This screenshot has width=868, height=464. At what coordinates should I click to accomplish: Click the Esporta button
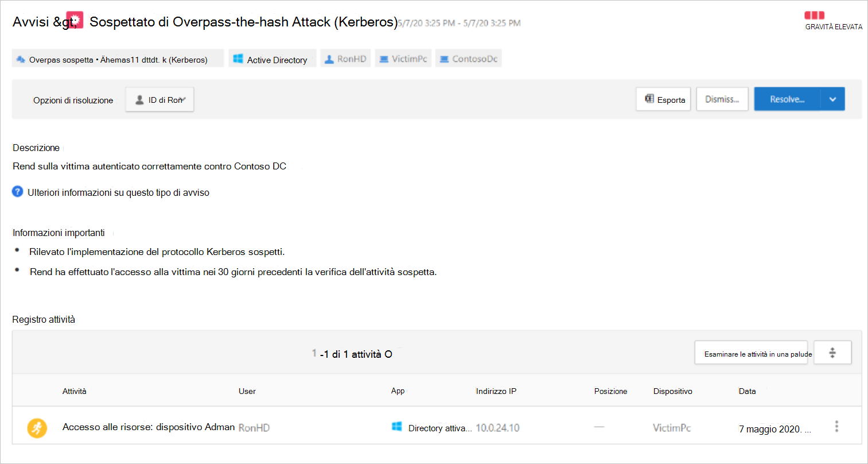click(663, 99)
